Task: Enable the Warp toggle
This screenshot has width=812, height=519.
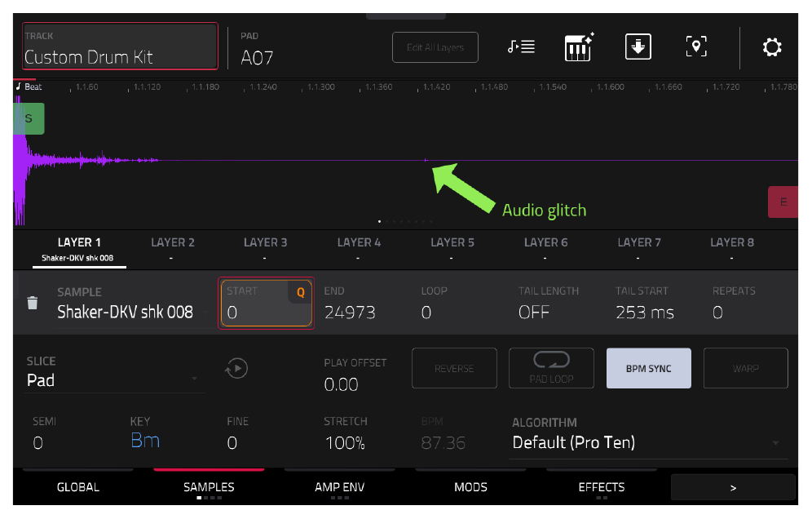Action: (x=746, y=368)
